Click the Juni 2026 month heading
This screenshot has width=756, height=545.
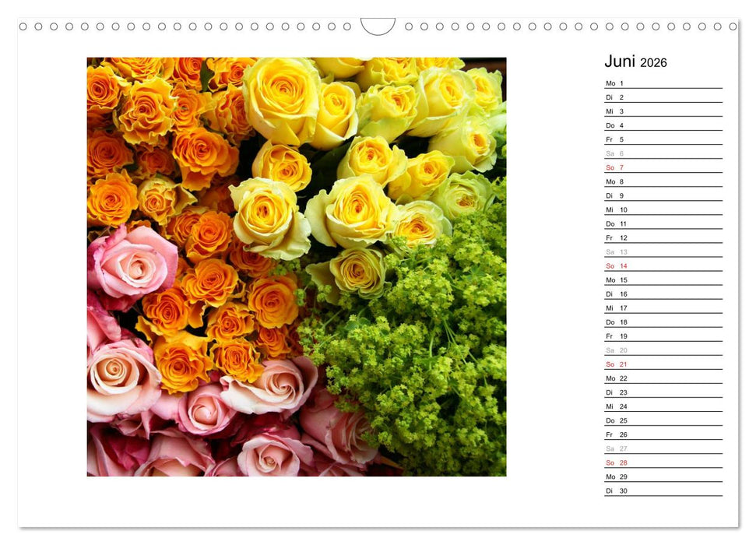(635, 61)
